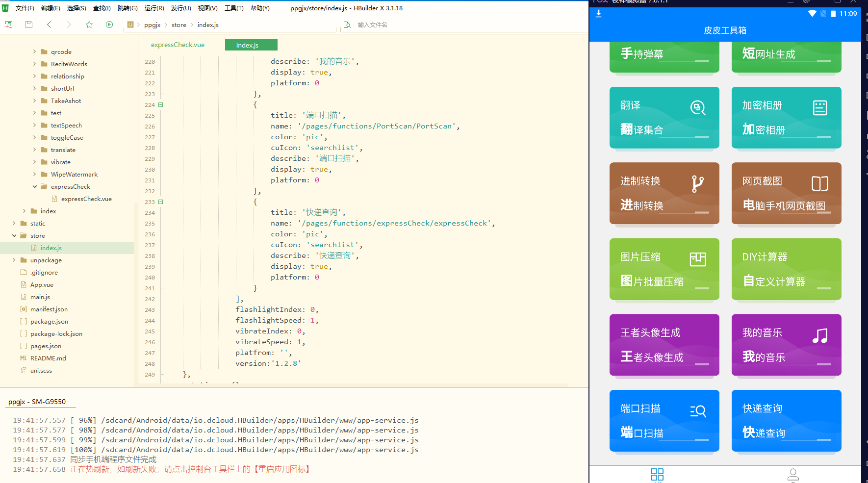Viewport: 868px width, 483px height.
Task: Tap the 王者头像生成 tile in emulator
Action: 664,345
